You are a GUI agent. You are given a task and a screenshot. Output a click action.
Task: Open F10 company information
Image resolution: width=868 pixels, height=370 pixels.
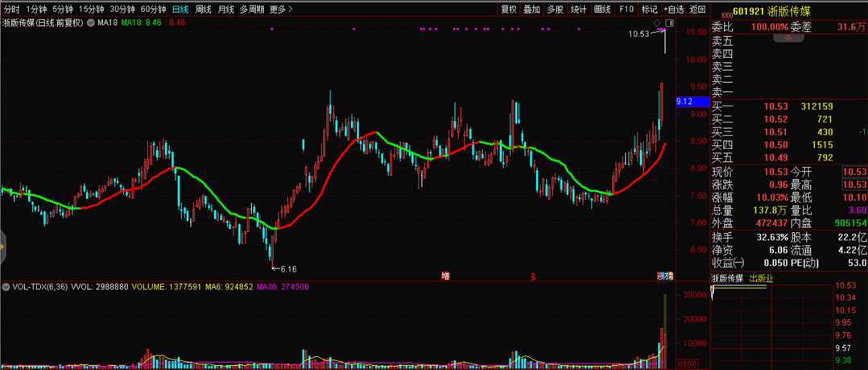click(626, 9)
